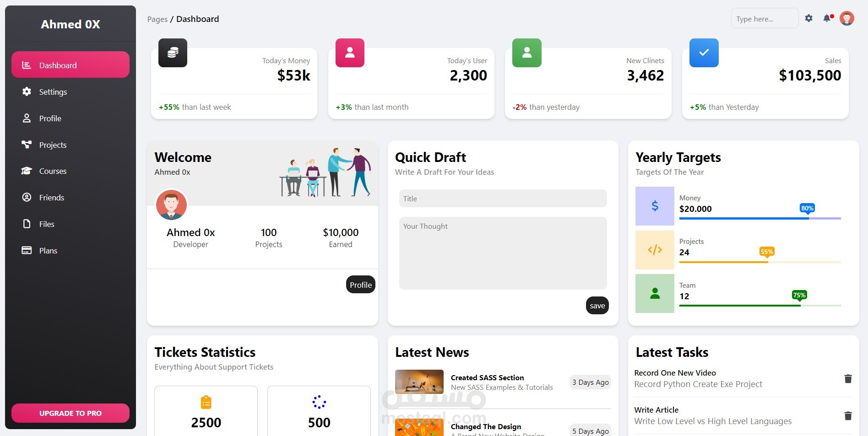Screen dimensions: 868x436
Task: Click the pink user icon on Today's User card
Action: tap(350, 53)
